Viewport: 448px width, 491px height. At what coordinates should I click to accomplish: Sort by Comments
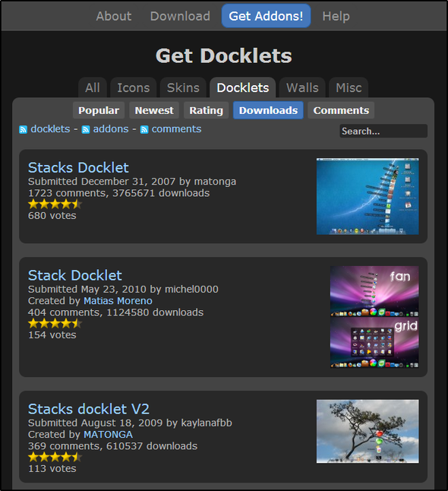341,110
